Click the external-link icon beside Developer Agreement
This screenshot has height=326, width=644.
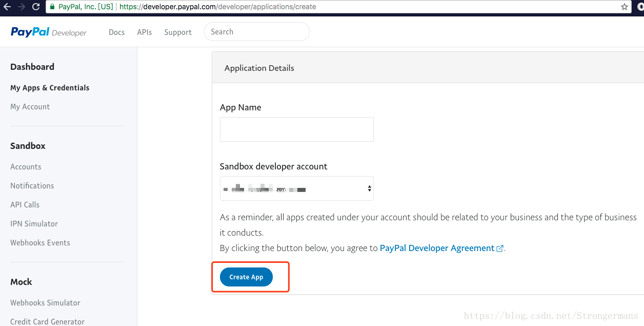(500, 248)
